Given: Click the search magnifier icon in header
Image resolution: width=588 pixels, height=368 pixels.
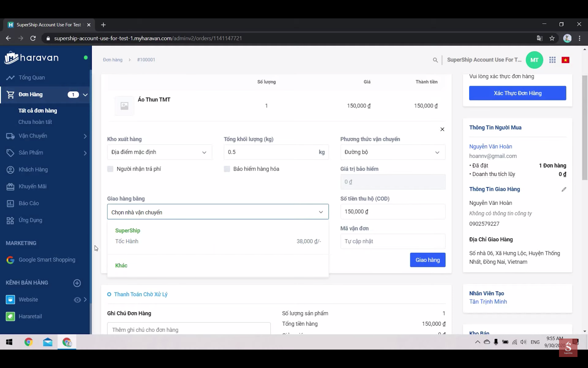Looking at the screenshot, I should point(435,60).
